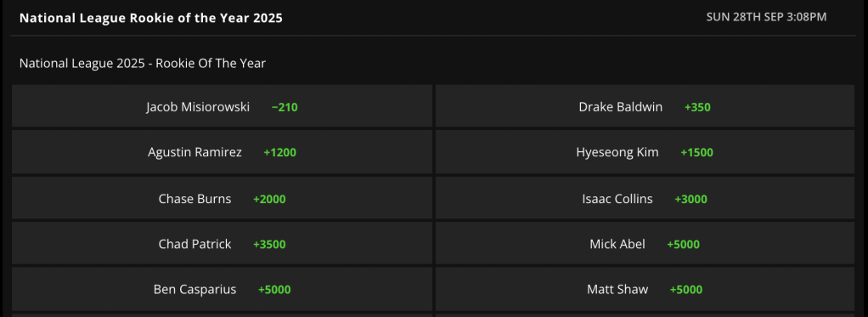Click the +1500 odds figure
The height and width of the screenshot is (317, 868).
click(697, 152)
